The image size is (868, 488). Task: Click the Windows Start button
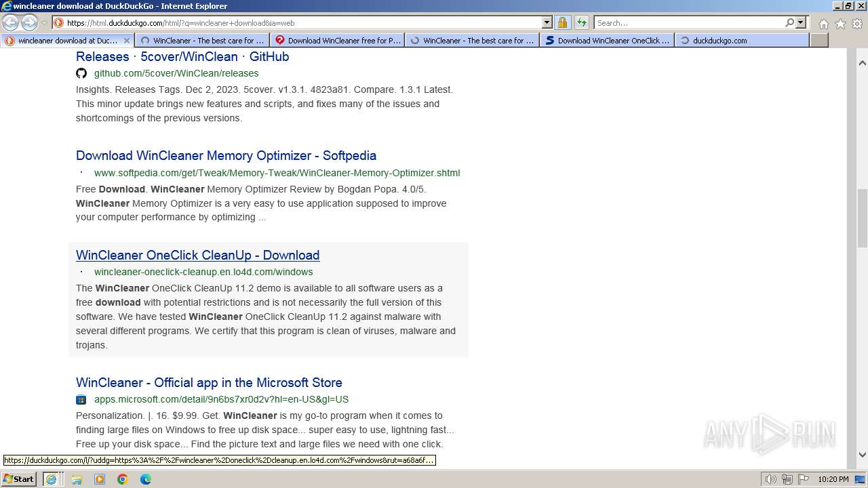pyautogui.click(x=19, y=479)
